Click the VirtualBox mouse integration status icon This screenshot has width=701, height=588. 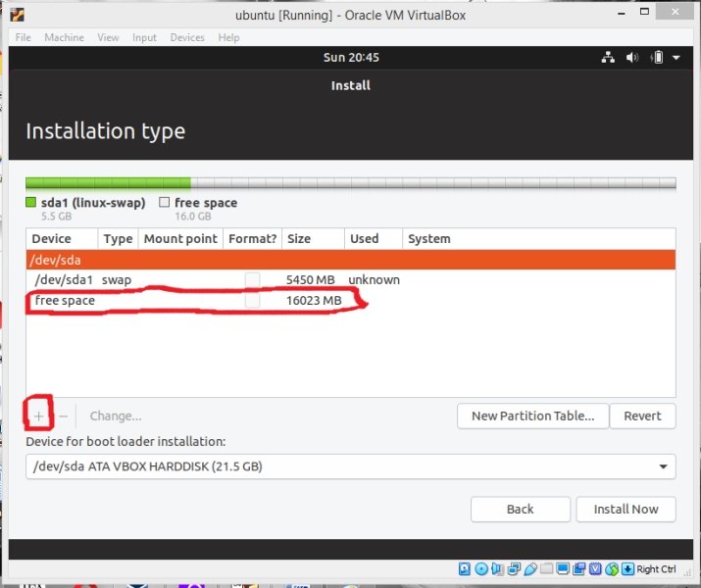pos(612,568)
